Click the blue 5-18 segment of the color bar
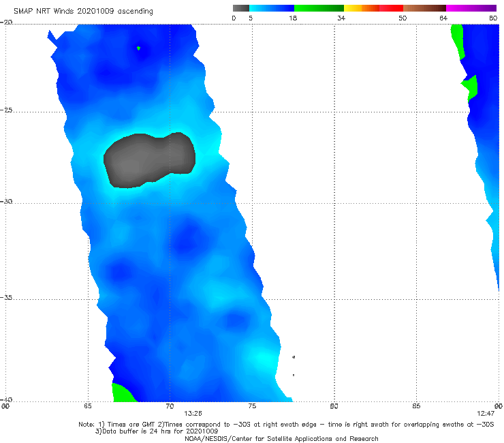This screenshot has height=443, width=504. coord(272,8)
